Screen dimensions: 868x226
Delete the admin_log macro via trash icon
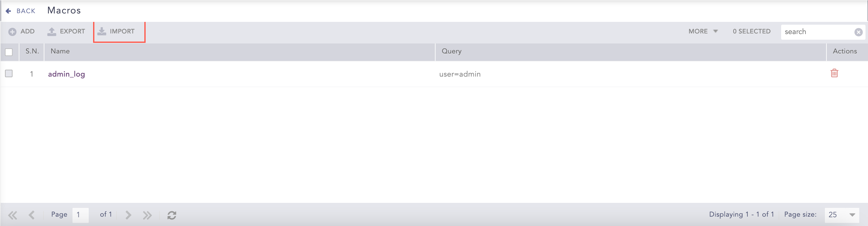(834, 73)
